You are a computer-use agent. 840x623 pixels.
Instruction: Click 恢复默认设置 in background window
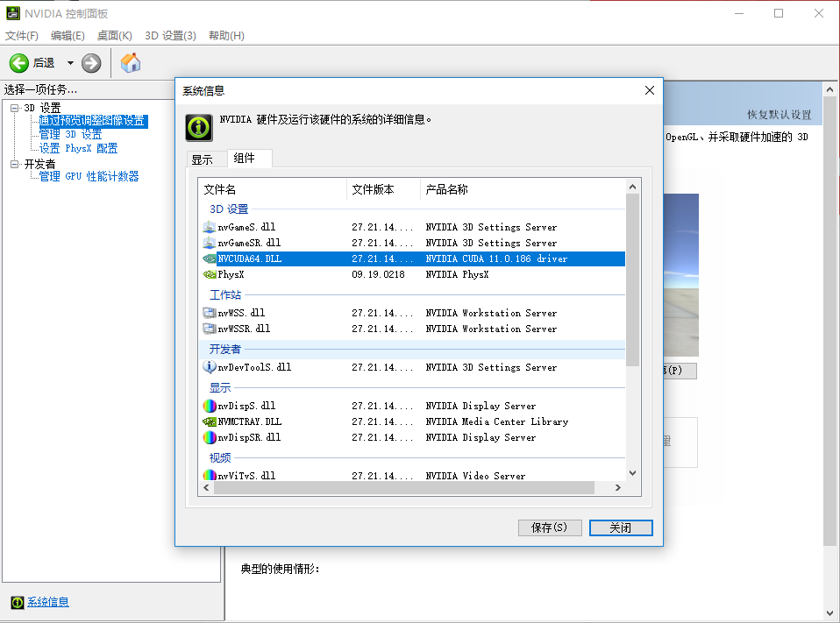(779, 115)
